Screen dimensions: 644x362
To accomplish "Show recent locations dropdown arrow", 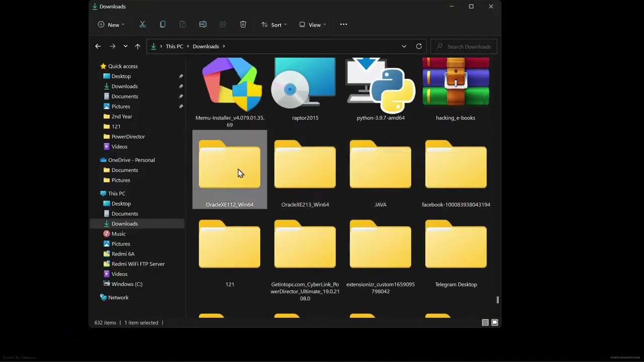I will [x=125, y=46].
